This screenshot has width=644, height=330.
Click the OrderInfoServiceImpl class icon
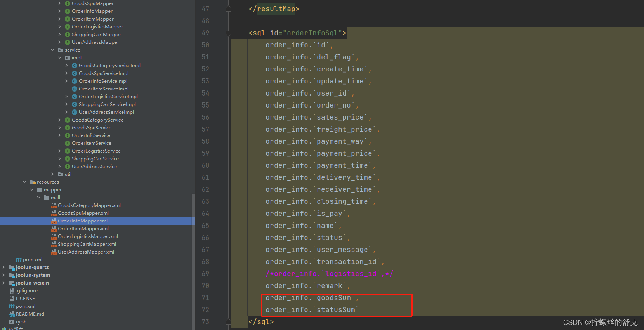75,81
